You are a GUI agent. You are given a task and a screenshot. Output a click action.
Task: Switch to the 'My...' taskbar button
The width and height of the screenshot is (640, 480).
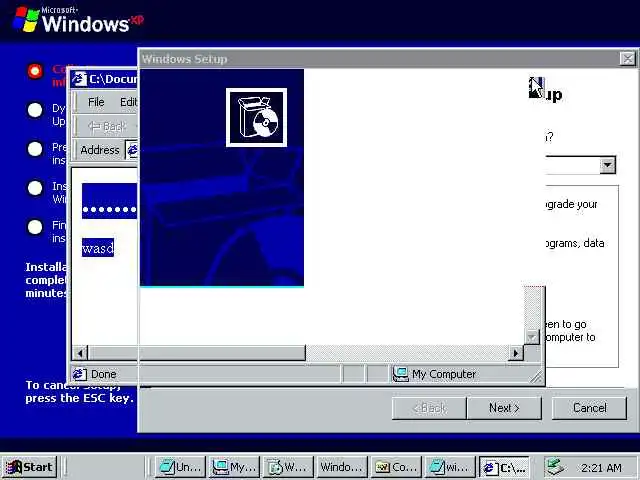(234, 467)
